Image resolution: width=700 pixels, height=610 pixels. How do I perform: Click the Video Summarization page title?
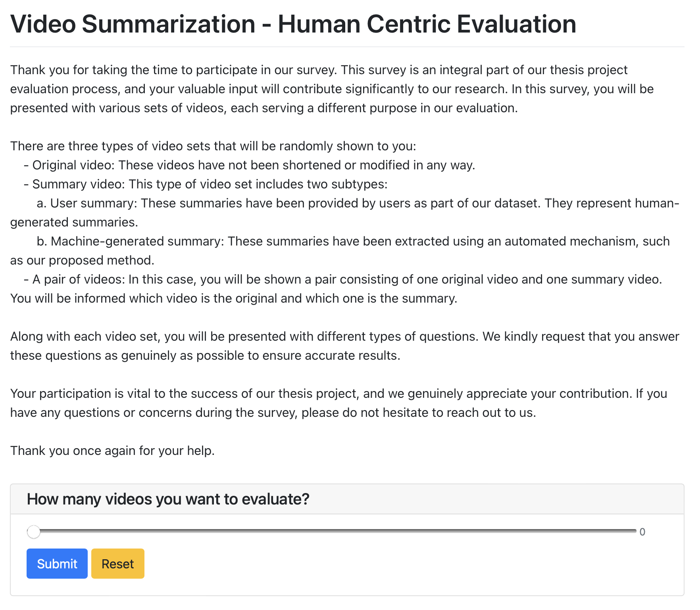[293, 24]
